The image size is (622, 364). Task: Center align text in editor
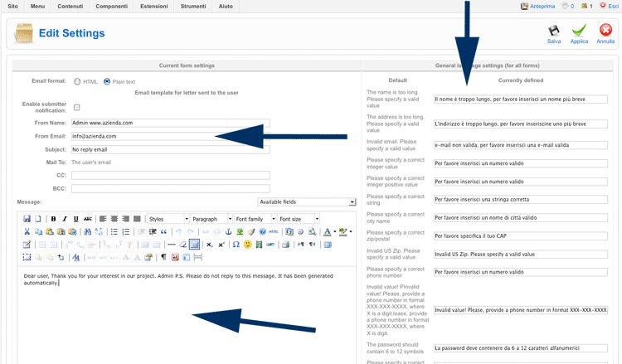click(x=114, y=219)
